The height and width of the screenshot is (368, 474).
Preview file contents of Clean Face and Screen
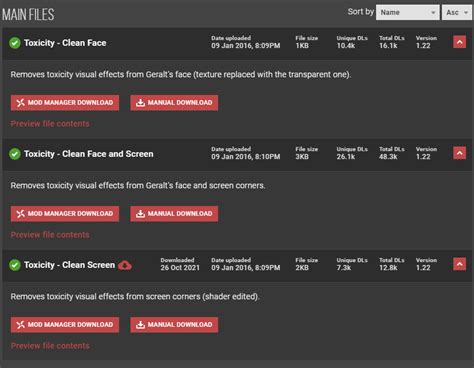point(50,235)
